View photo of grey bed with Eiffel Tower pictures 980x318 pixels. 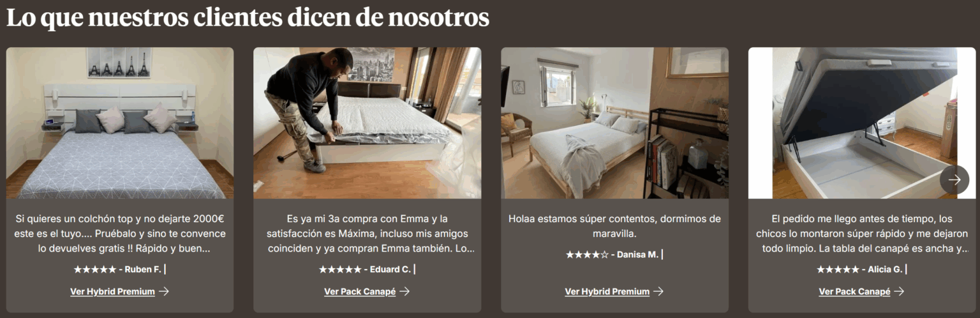click(120, 123)
